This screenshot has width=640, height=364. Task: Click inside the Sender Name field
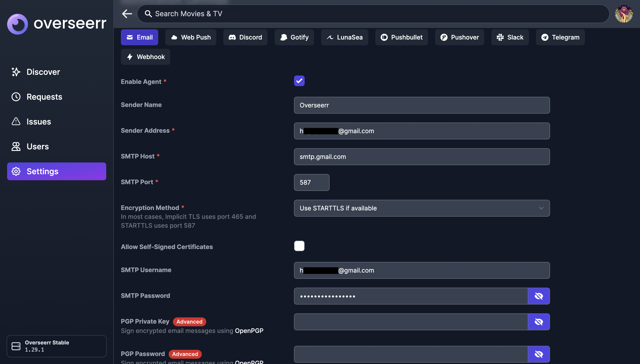tap(422, 105)
